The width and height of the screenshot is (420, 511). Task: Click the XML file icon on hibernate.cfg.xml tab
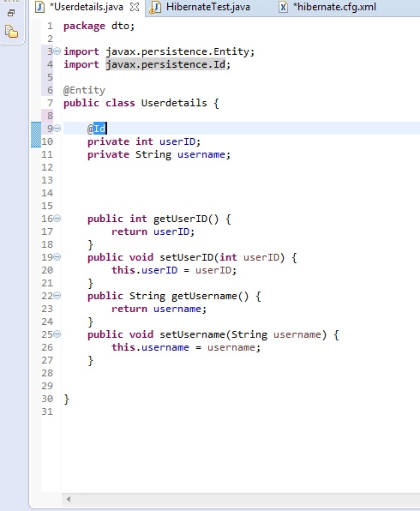point(283,7)
